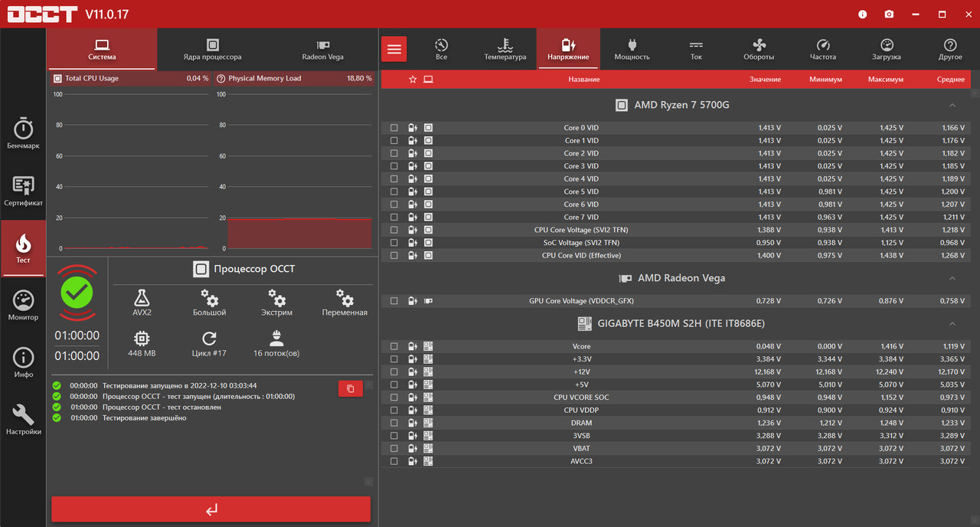Tick the checkbox for SoC Voltage (SVI2 TFN)

tap(394, 243)
